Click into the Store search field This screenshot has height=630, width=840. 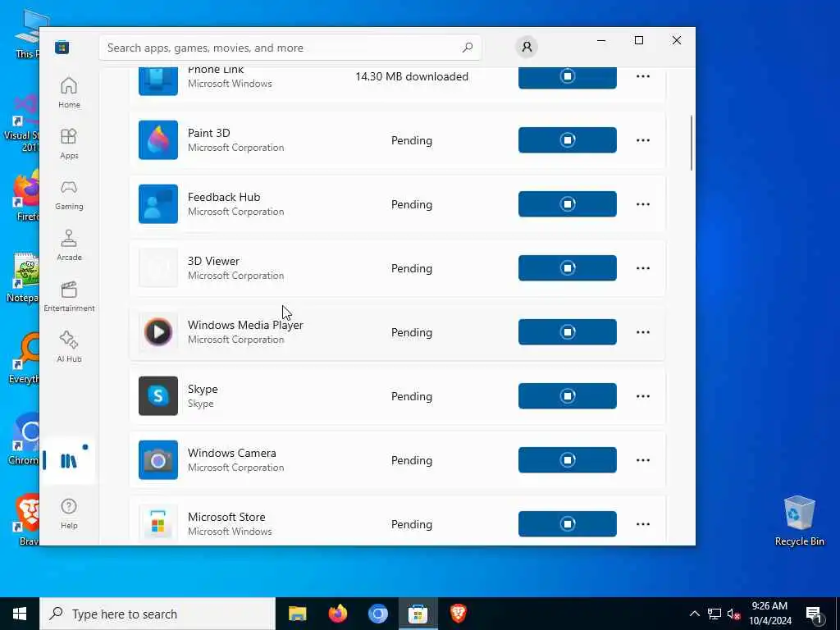290,48
